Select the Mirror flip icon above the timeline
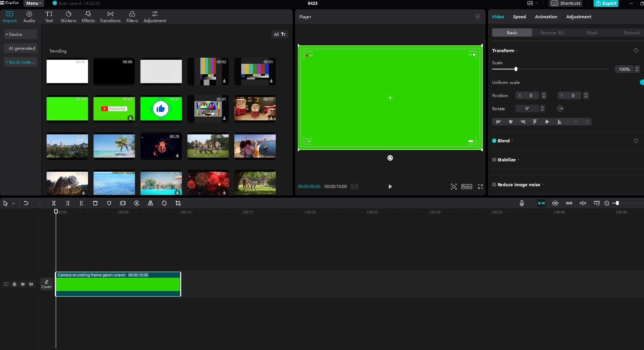 tap(150, 203)
